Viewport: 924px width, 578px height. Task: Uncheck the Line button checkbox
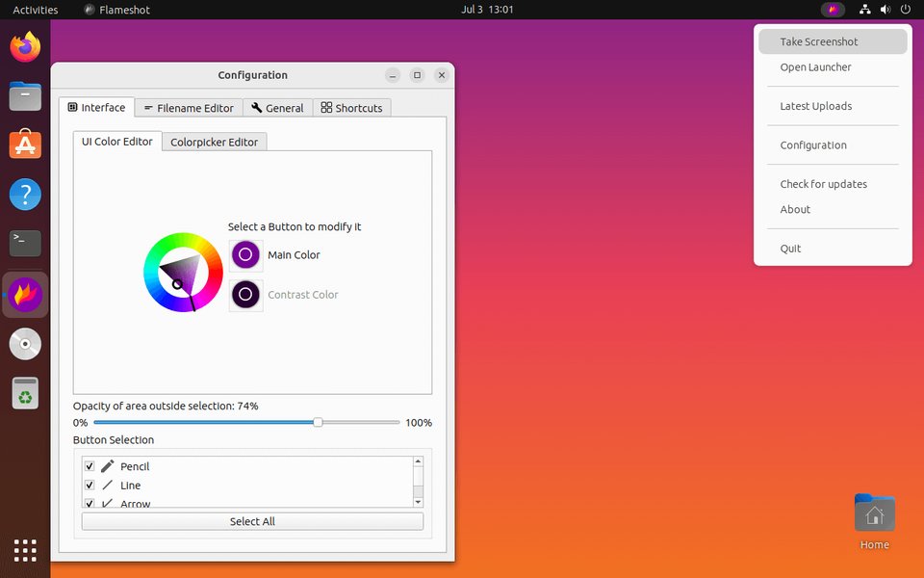[90, 485]
